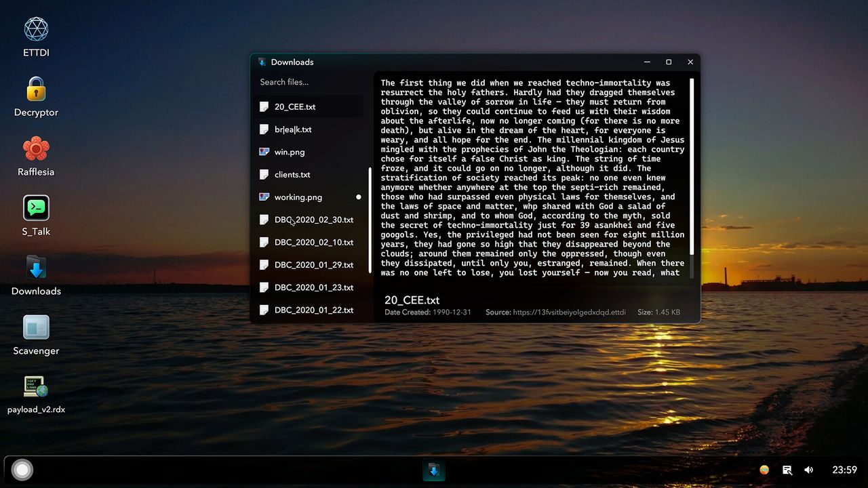Select the br|ea|k.txt file

[293, 129]
